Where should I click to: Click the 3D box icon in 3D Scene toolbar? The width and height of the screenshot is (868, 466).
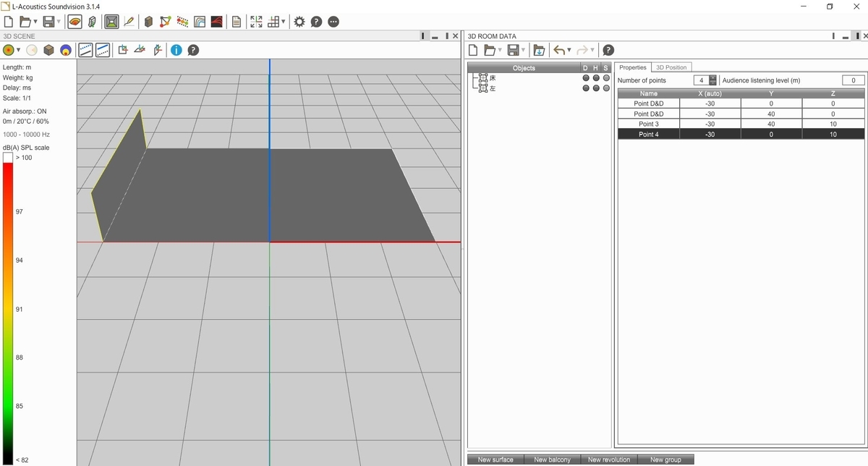(x=48, y=50)
